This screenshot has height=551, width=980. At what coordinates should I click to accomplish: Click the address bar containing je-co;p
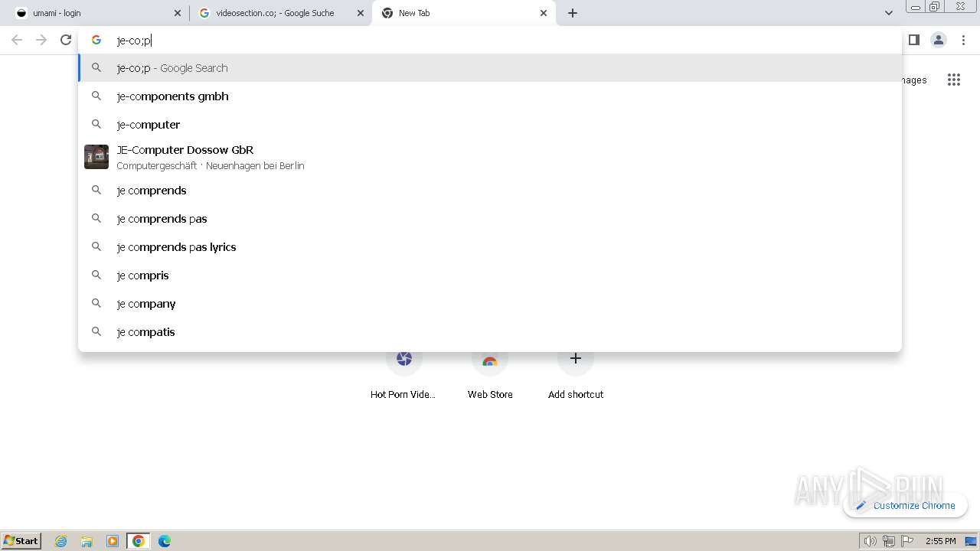(x=490, y=40)
